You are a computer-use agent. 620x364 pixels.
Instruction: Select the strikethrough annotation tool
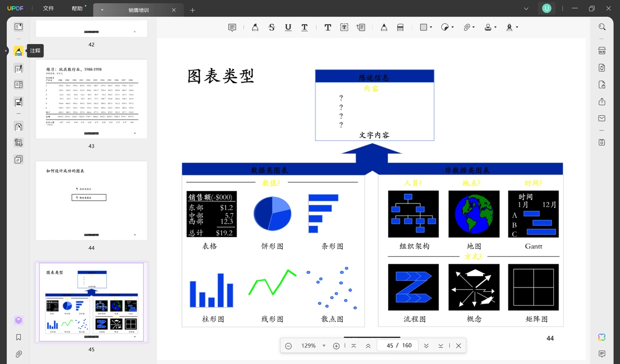click(272, 27)
